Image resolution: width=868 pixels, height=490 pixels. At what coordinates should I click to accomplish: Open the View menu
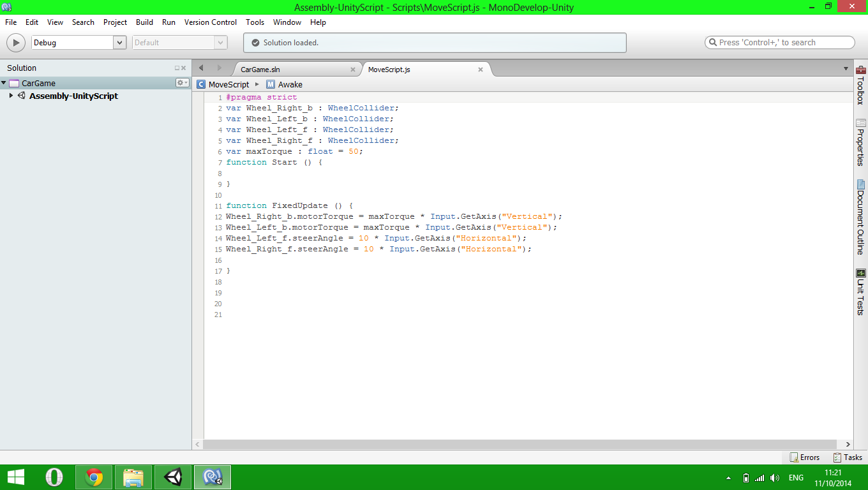pyautogui.click(x=56, y=22)
